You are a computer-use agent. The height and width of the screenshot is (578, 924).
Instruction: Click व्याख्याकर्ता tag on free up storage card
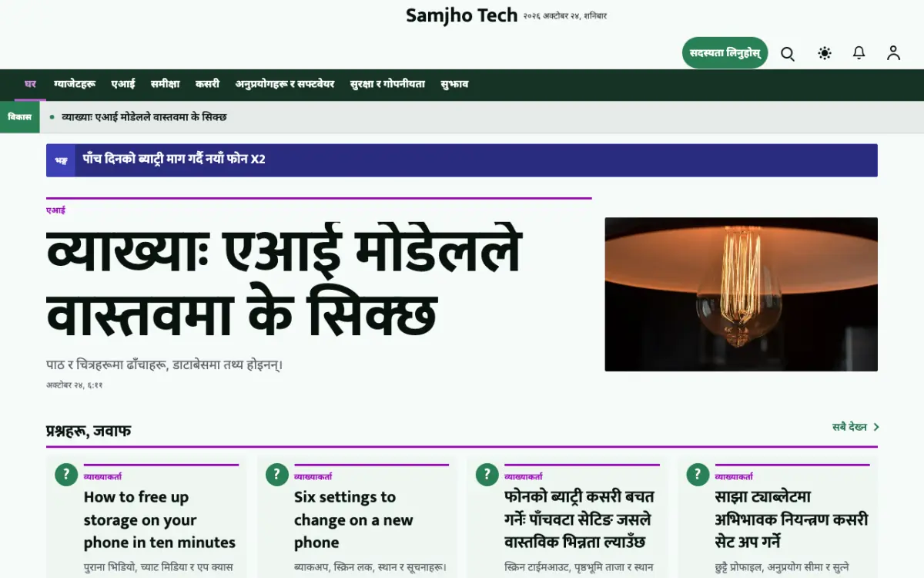click(102, 477)
